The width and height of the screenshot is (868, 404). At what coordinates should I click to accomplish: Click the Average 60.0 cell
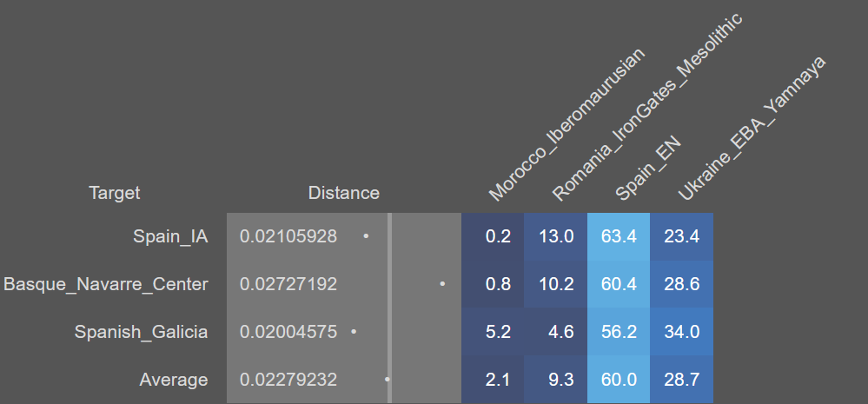click(x=619, y=380)
